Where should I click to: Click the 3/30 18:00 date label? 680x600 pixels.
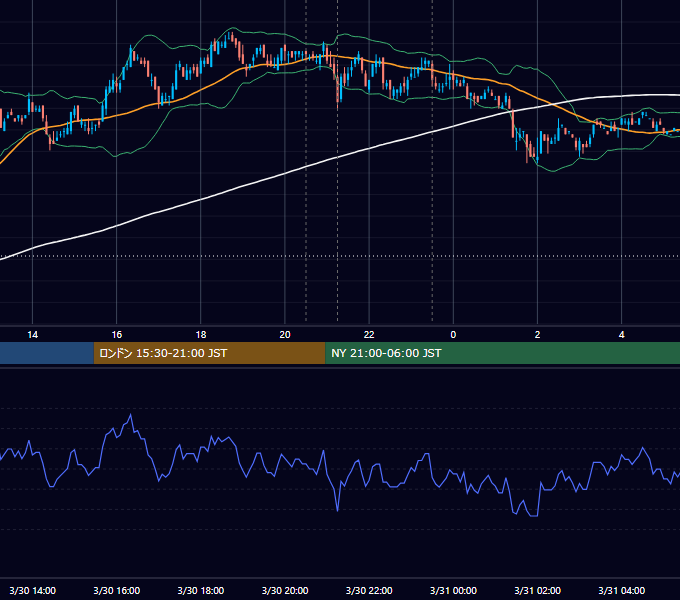[201, 590]
